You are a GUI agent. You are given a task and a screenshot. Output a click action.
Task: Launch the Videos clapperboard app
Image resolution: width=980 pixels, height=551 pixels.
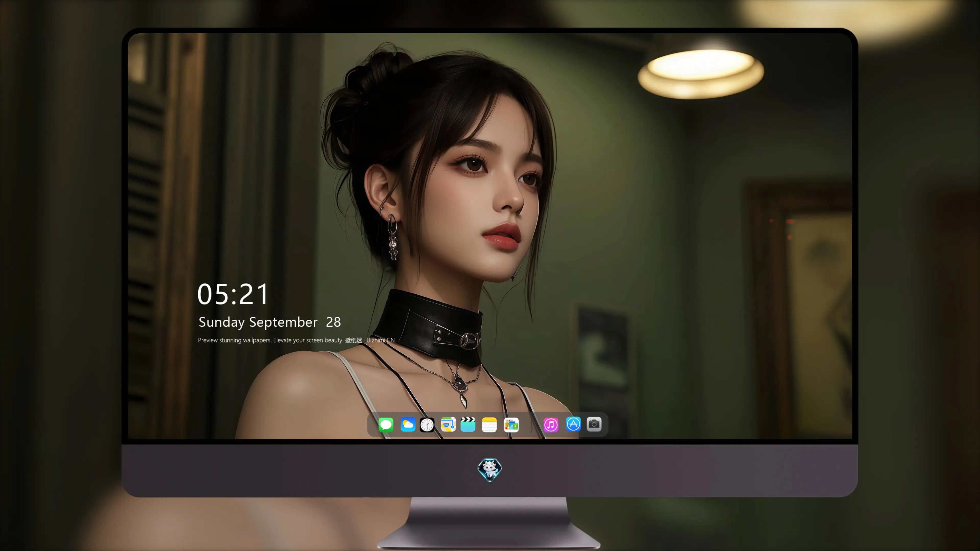468,424
